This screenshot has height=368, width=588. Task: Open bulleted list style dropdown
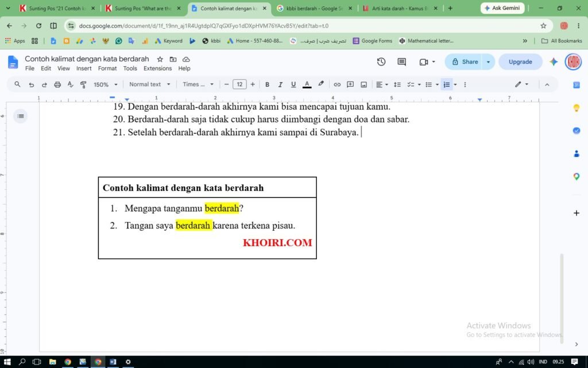[x=437, y=85]
